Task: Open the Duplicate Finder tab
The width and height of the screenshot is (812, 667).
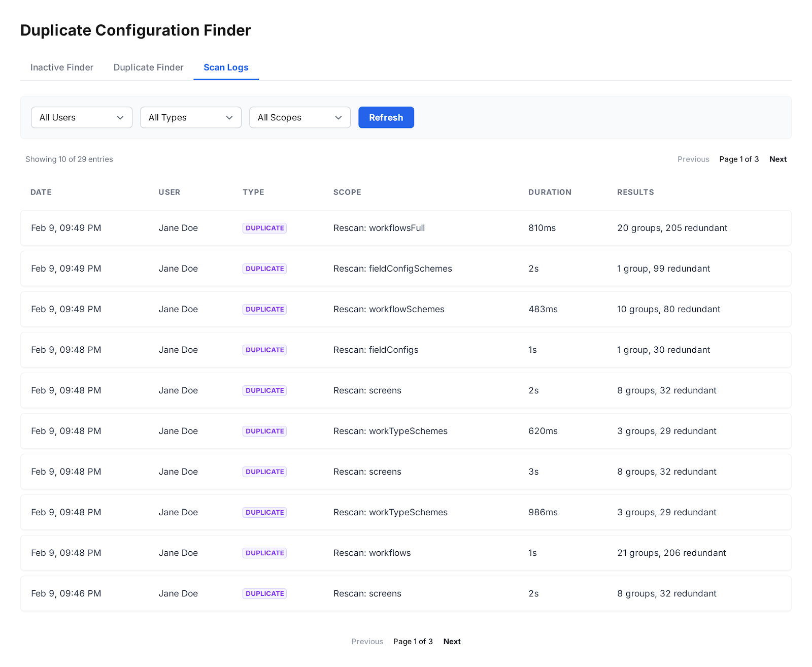Action: pyautogui.click(x=148, y=68)
